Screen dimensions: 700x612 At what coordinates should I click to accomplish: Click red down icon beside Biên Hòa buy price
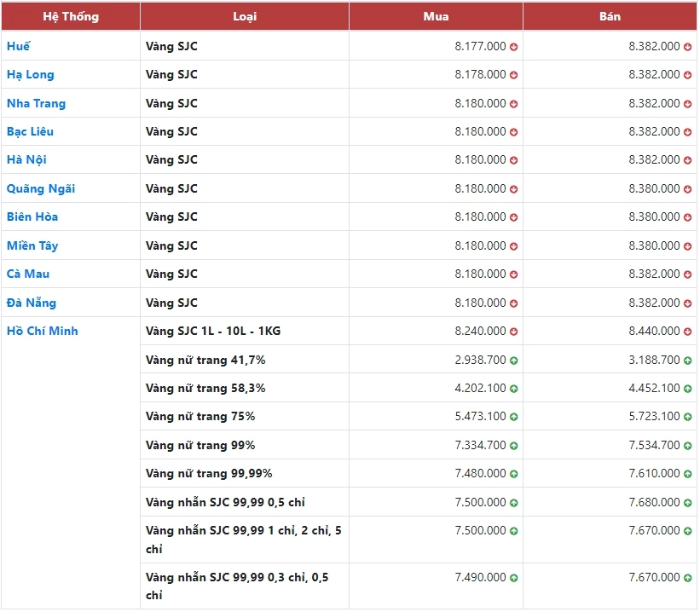tap(514, 217)
